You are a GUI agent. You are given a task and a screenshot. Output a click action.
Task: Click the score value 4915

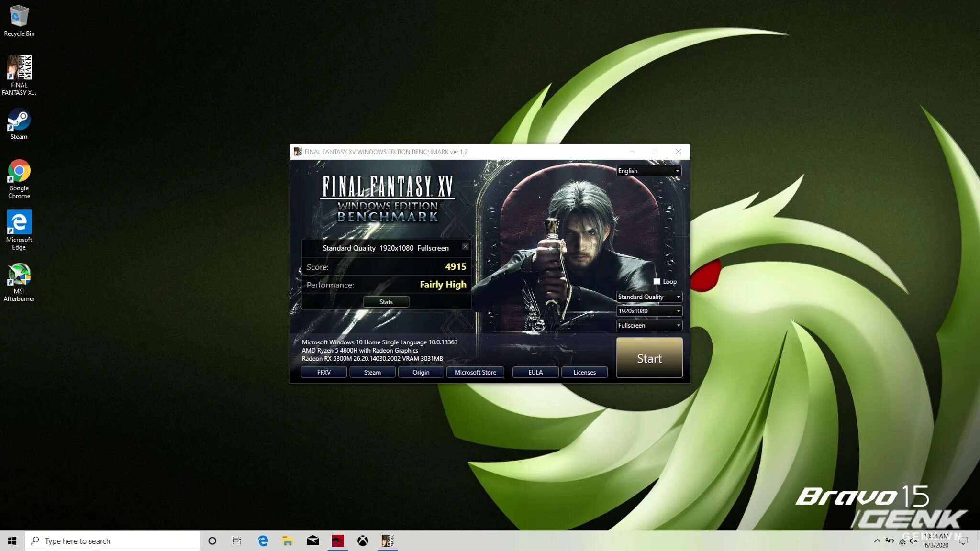pyautogui.click(x=456, y=267)
